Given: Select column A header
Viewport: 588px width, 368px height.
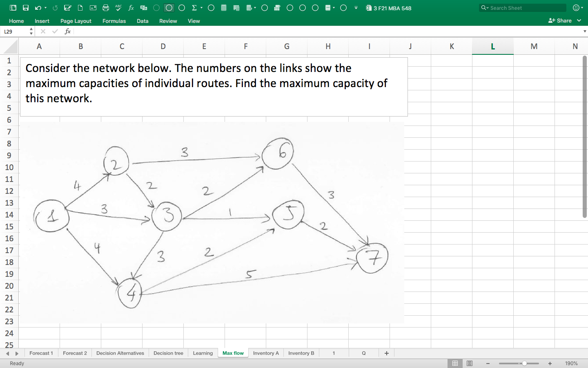Looking at the screenshot, I should pyautogui.click(x=39, y=47).
